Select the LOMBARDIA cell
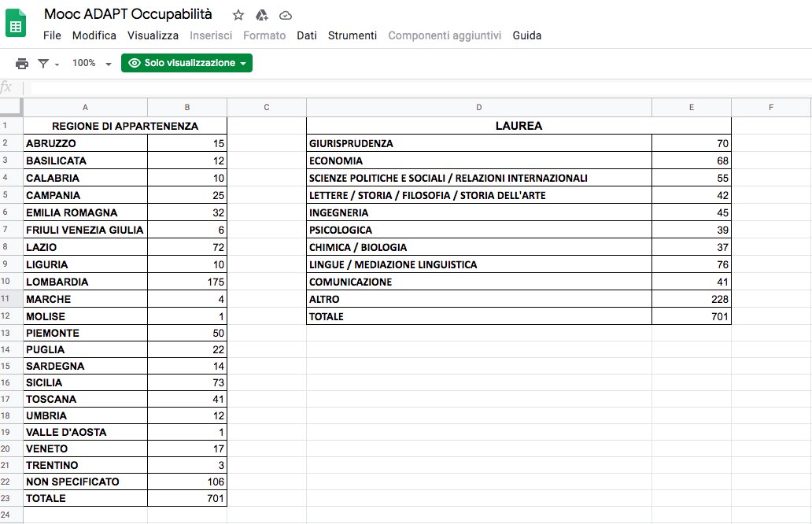812x524 pixels. pyautogui.click(x=86, y=282)
